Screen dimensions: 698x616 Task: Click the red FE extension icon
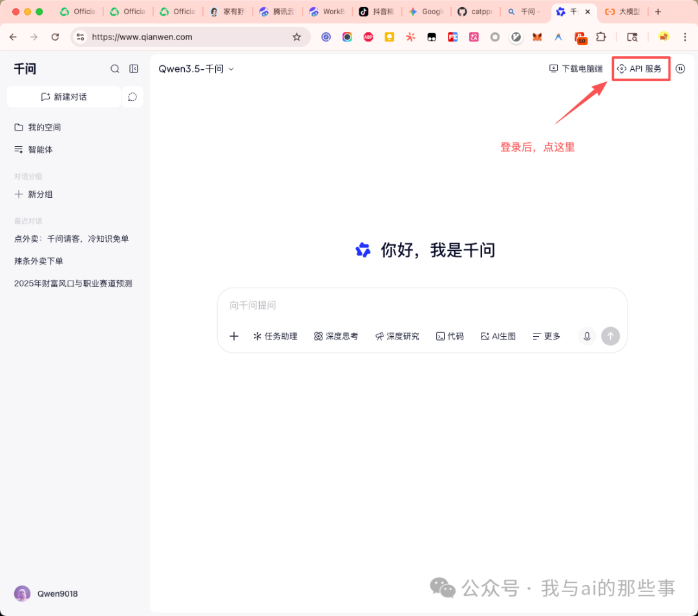pos(452,37)
